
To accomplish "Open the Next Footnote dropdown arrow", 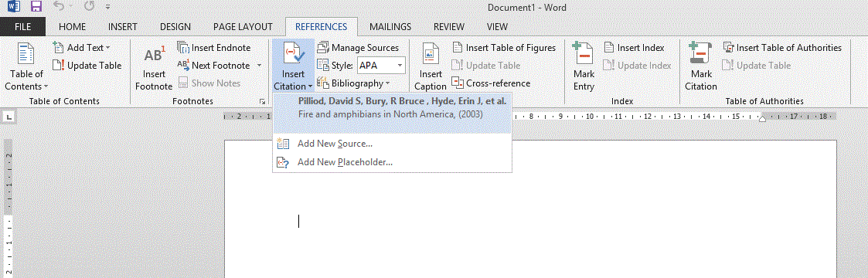I will [x=259, y=66].
